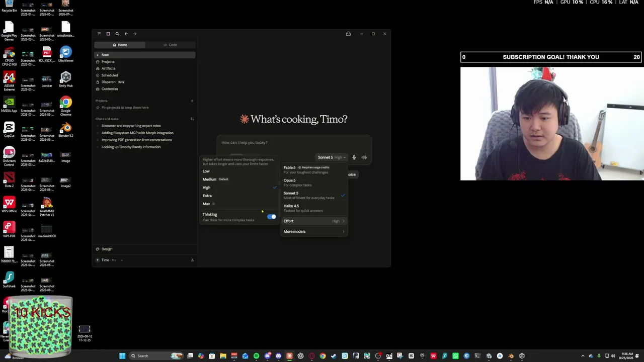
Task: Open Dispatch Beta in the sidebar
Action: click(145, 82)
